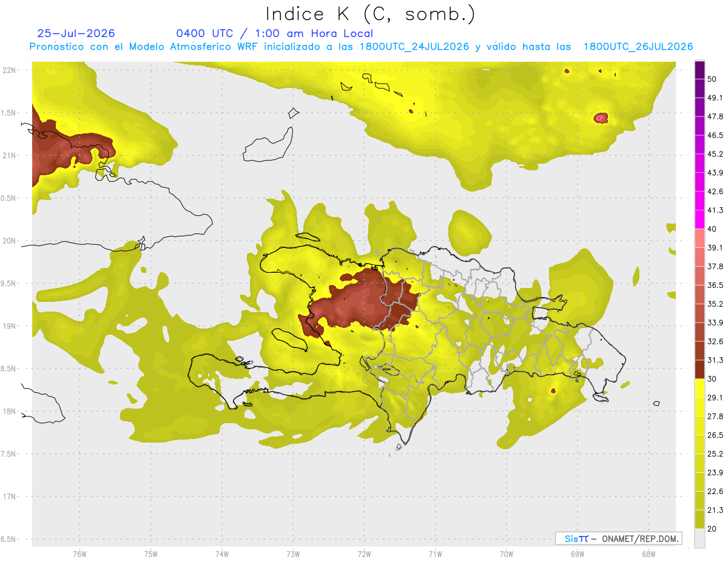Viewport: 728px width, 562px height.
Task: Click the pink-centered hotspot northeast of Hispaniola
Action: [x=600, y=118]
